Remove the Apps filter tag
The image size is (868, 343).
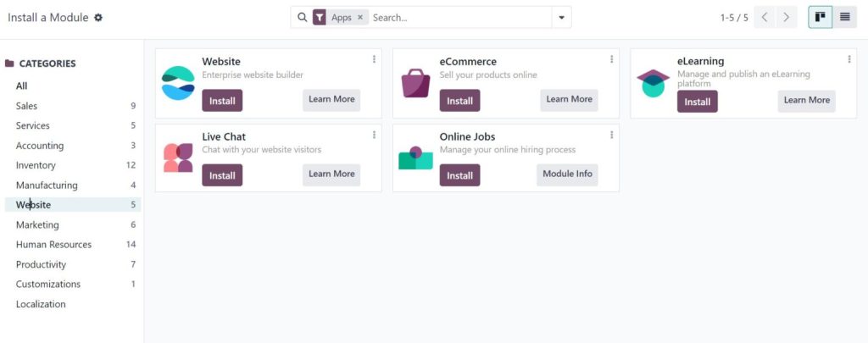(x=359, y=17)
